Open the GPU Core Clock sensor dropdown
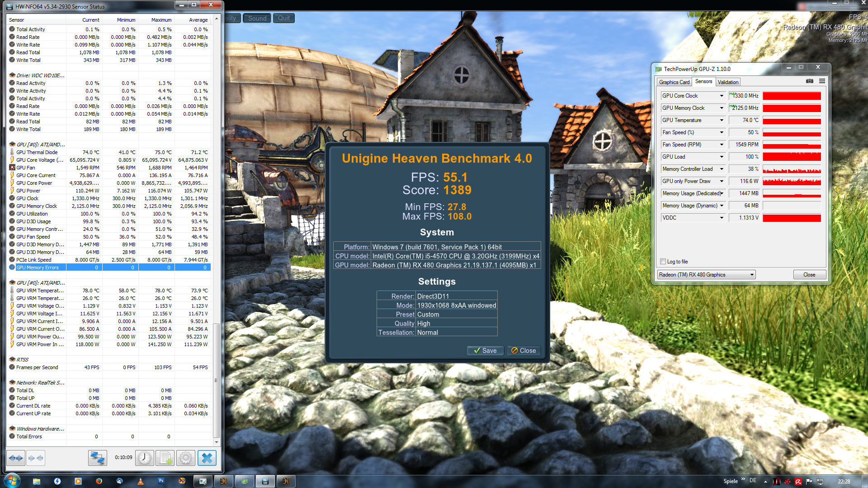This screenshot has width=868, height=488. 722,96
